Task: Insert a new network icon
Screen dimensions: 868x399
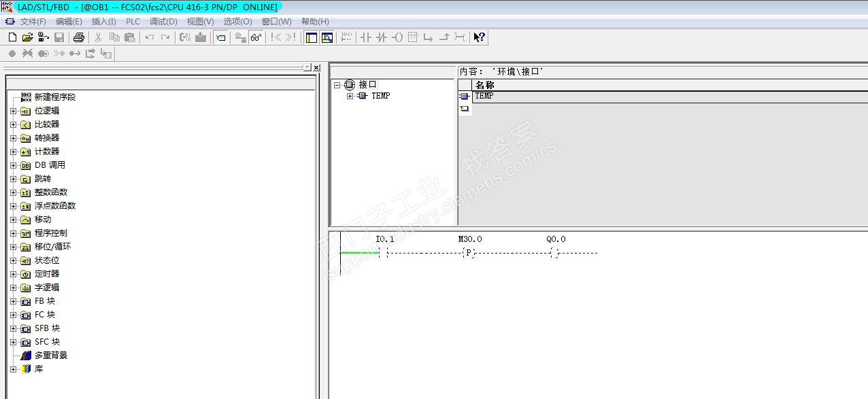Action: pos(347,37)
